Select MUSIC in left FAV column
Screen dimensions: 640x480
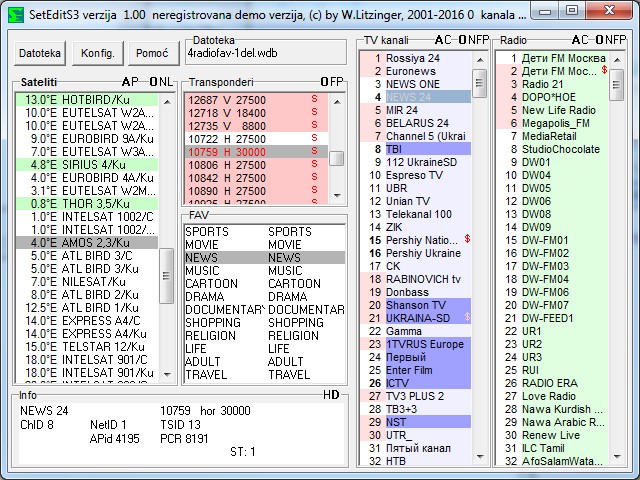202,271
